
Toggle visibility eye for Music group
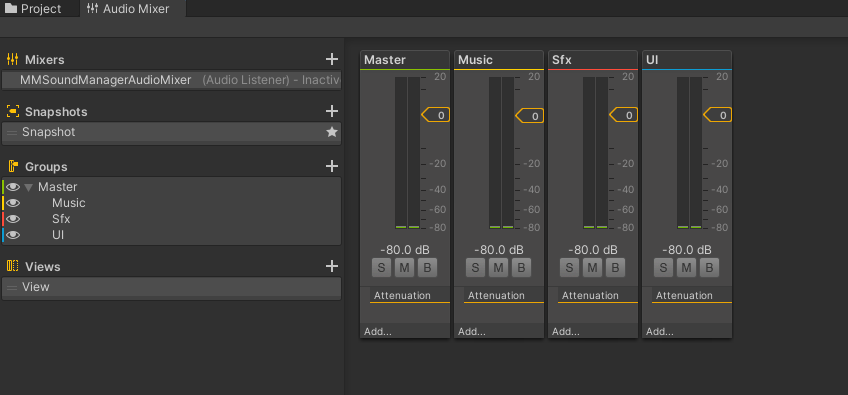[13, 203]
